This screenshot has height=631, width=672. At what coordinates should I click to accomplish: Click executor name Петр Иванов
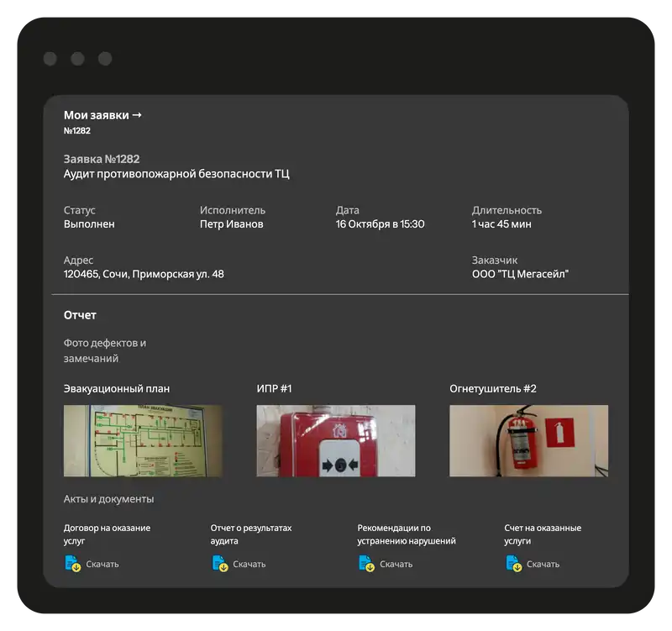point(231,224)
